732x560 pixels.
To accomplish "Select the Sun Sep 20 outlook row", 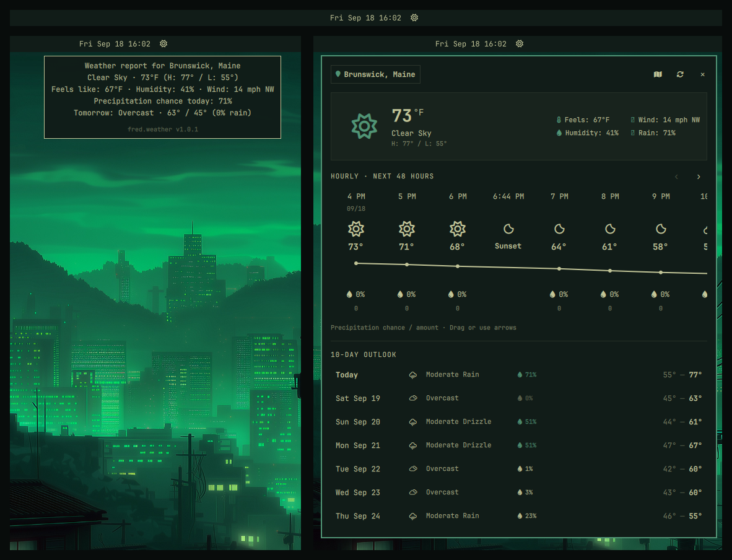I will 519,422.
